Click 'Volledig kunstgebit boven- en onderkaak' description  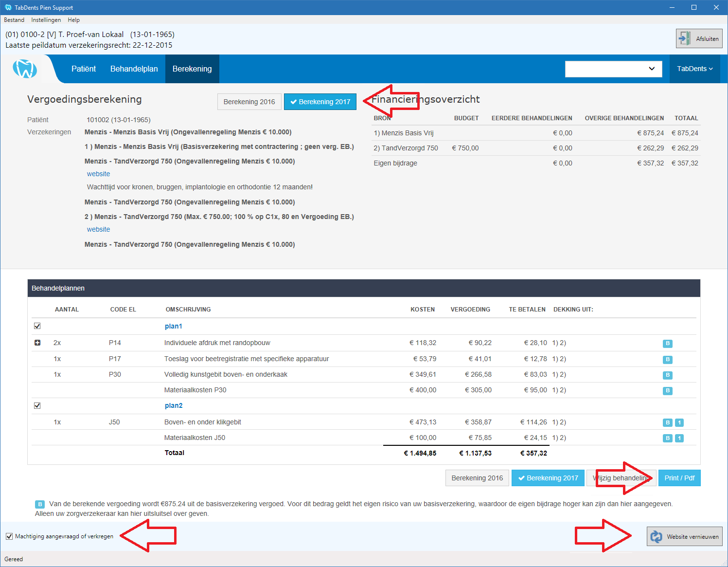(x=226, y=374)
